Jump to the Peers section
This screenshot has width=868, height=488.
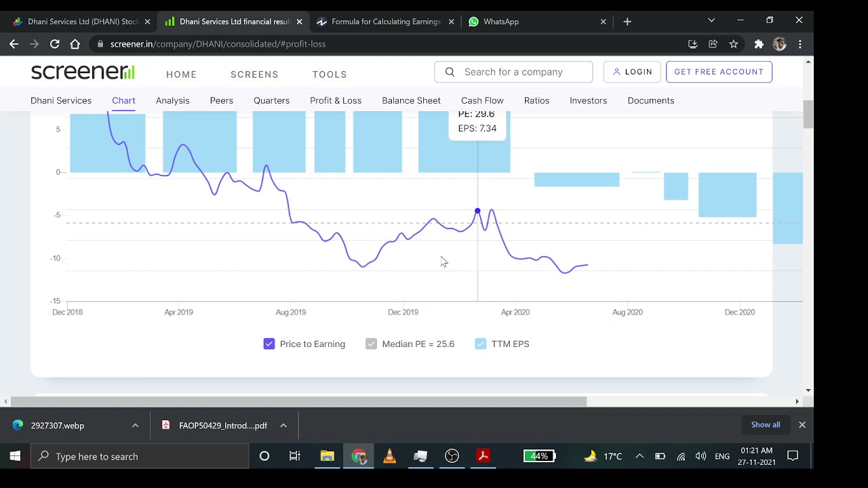(x=221, y=100)
